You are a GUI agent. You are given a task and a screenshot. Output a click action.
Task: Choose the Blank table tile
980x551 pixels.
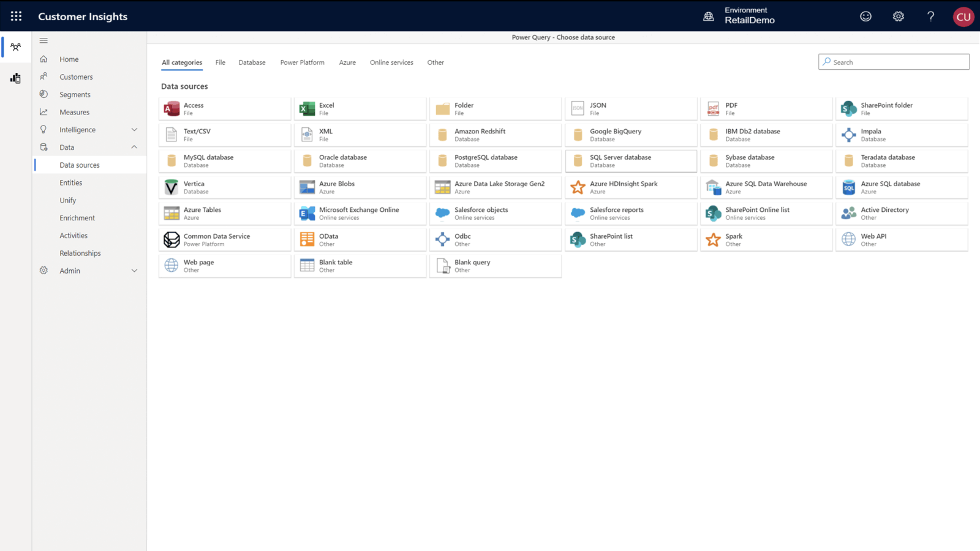pyautogui.click(x=360, y=266)
